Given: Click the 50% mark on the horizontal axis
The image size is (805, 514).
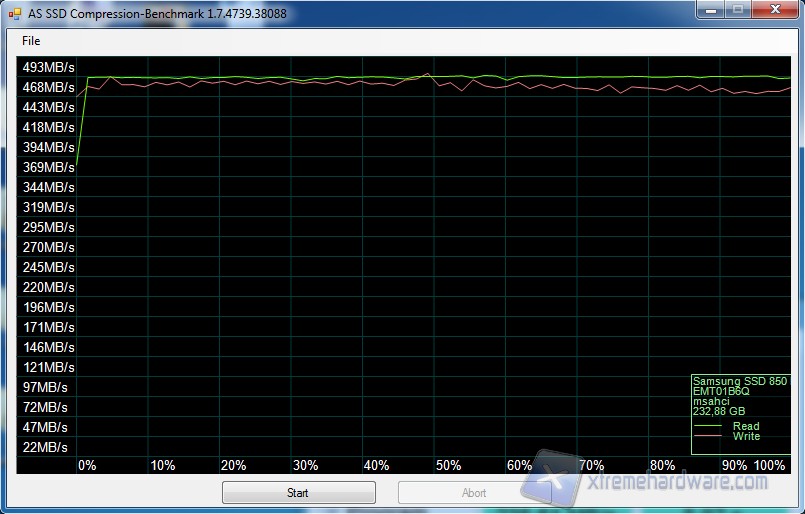Looking at the screenshot, I should point(448,465).
